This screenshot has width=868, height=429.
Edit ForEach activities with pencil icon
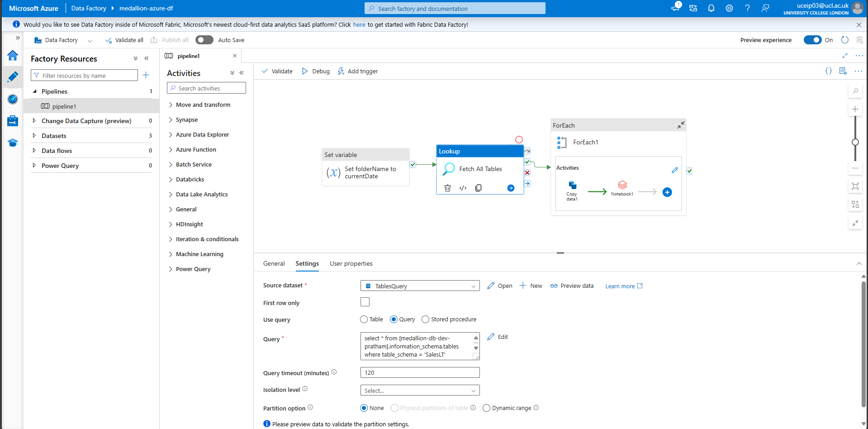click(x=674, y=170)
